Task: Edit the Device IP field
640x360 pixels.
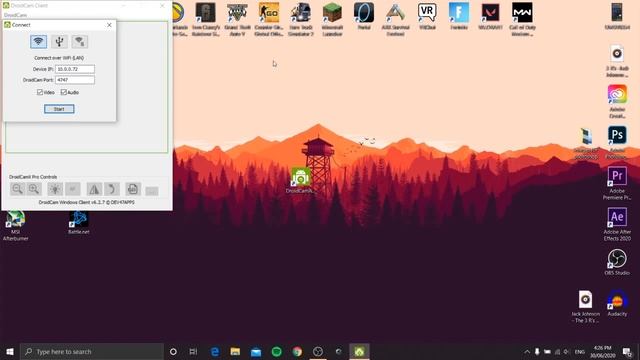Action: [x=75, y=69]
